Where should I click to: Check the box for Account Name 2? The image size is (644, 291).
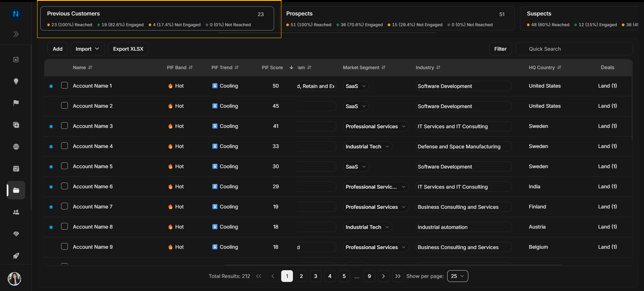point(65,106)
